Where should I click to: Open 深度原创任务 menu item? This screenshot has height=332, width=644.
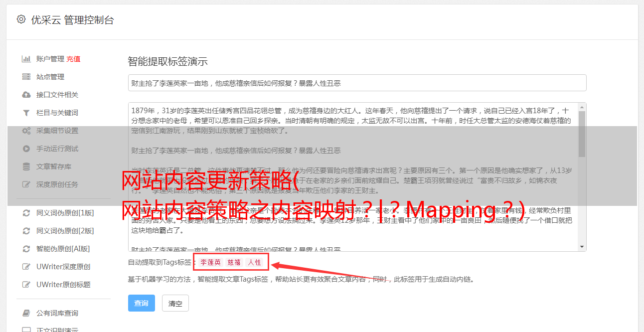[57, 184]
